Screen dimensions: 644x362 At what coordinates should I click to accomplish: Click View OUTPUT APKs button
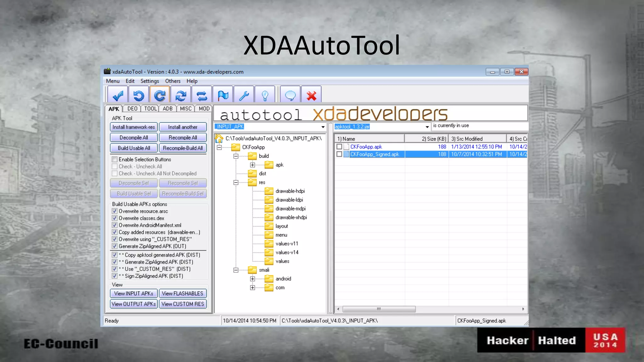click(134, 304)
